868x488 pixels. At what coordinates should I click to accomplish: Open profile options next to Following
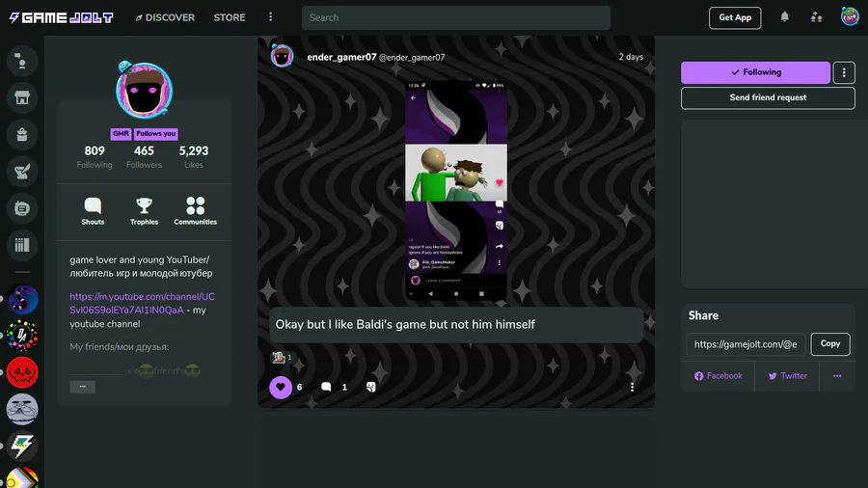point(844,72)
